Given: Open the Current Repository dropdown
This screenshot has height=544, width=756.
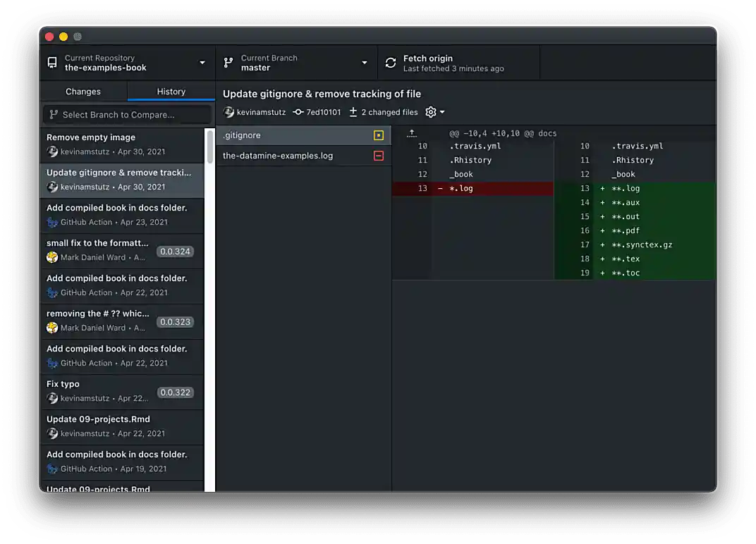Looking at the screenshot, I should point(127,63).
